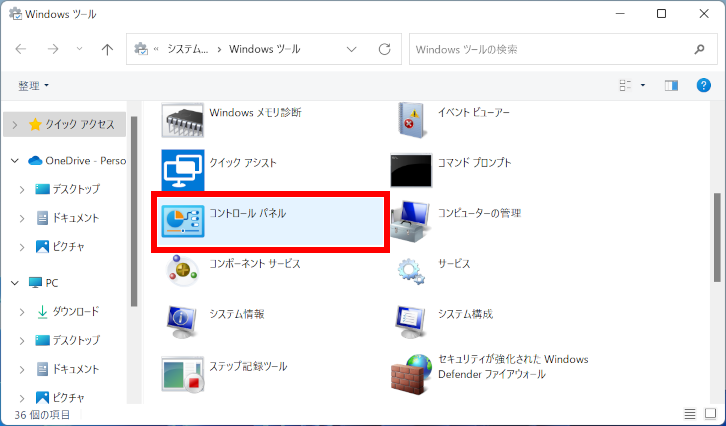This screenshot has width=726, height=426.
Task: Select the コントロール パネル icon
Action: click(x=182, y=221)
